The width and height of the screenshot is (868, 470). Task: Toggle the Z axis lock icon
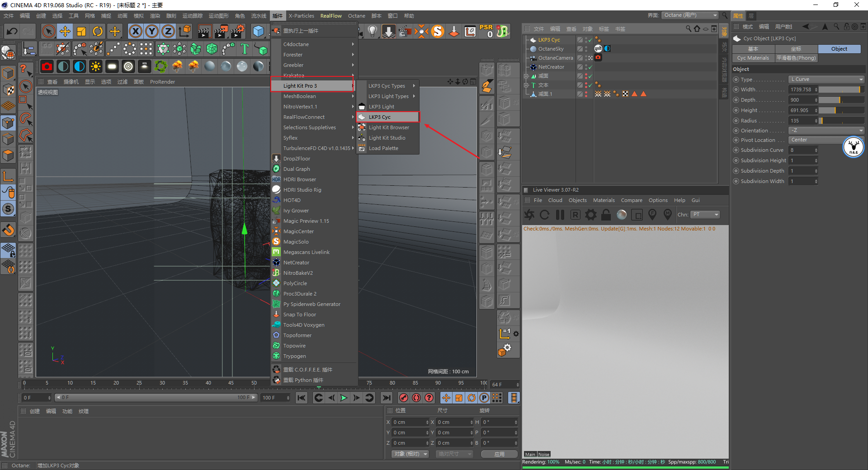pyautogui.click(x=168, y=31)
